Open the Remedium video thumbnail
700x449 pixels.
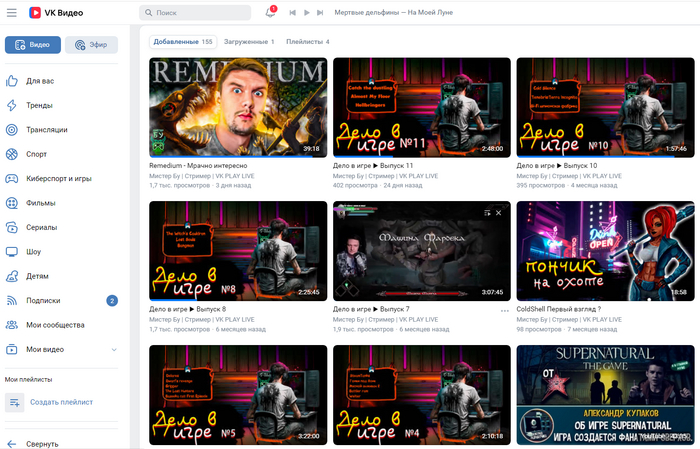click(x=238, y=108)
